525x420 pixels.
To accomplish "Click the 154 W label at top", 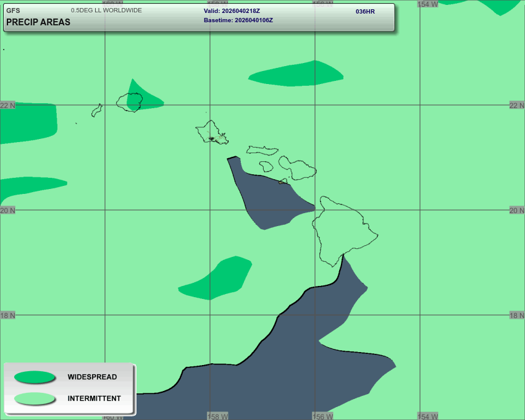I will tap(427, 4).
